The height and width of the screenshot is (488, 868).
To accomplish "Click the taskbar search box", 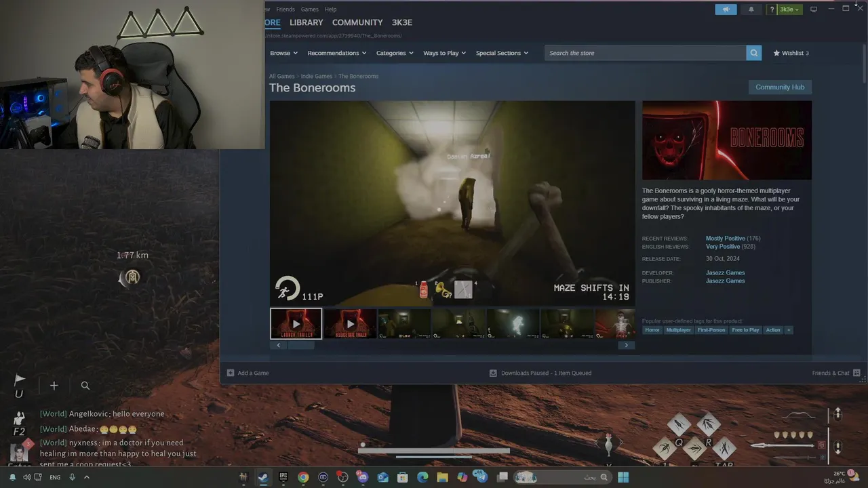I will pyautogui.click(x=563, y=477).
